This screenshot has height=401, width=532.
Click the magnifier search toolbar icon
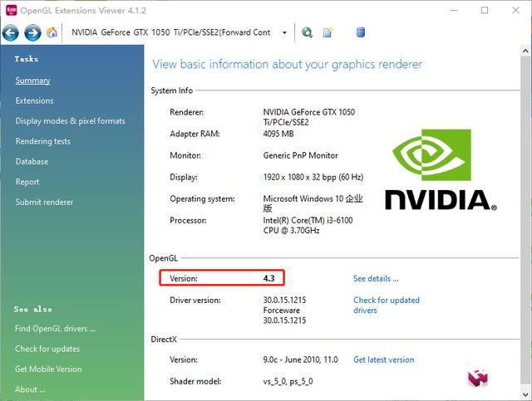307,32
